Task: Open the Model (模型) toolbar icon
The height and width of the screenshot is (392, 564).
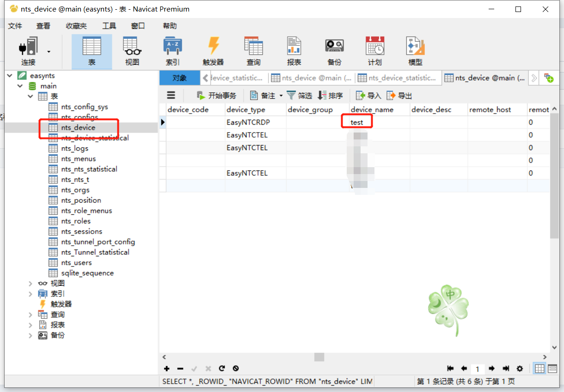Action: point(415,51)
